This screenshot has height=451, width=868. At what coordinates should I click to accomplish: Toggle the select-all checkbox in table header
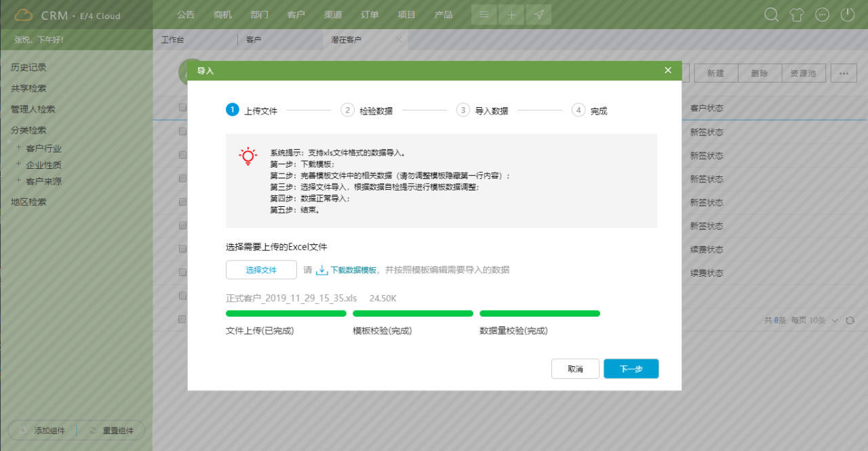click(x=182, y=107)
